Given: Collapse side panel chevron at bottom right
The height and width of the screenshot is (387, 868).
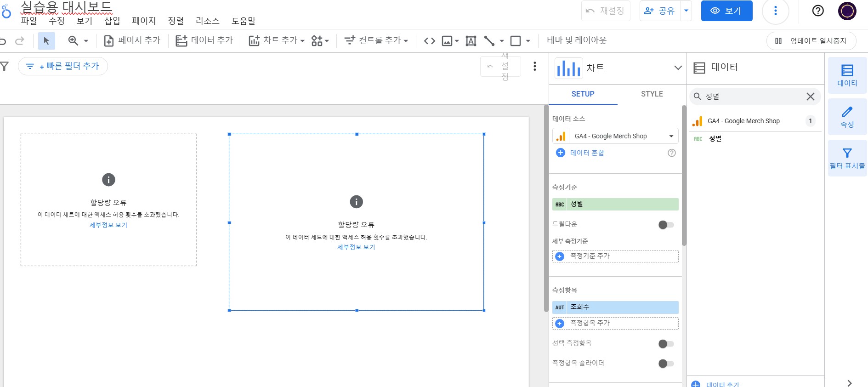Looking at the screenshot, I should (x=849, y=383).
